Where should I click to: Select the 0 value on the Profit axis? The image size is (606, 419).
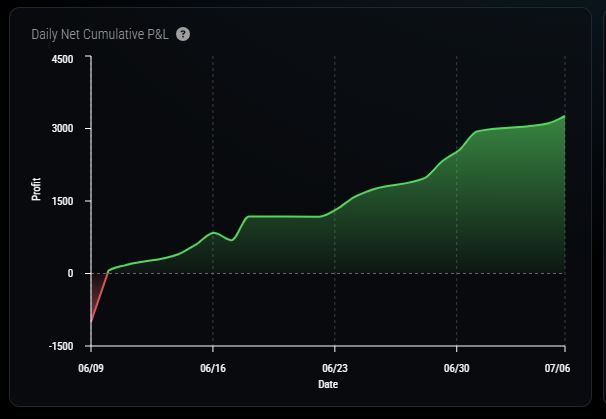pos(70,273)
